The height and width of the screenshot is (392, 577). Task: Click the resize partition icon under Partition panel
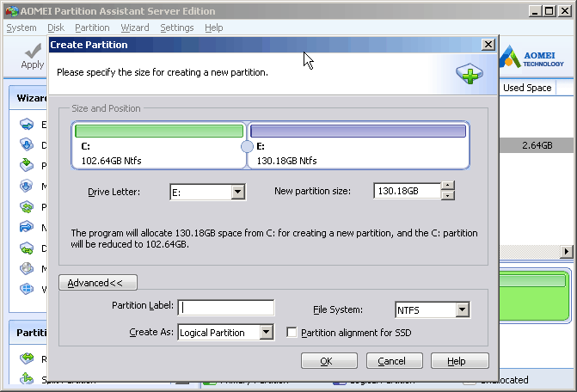point(27,358)
